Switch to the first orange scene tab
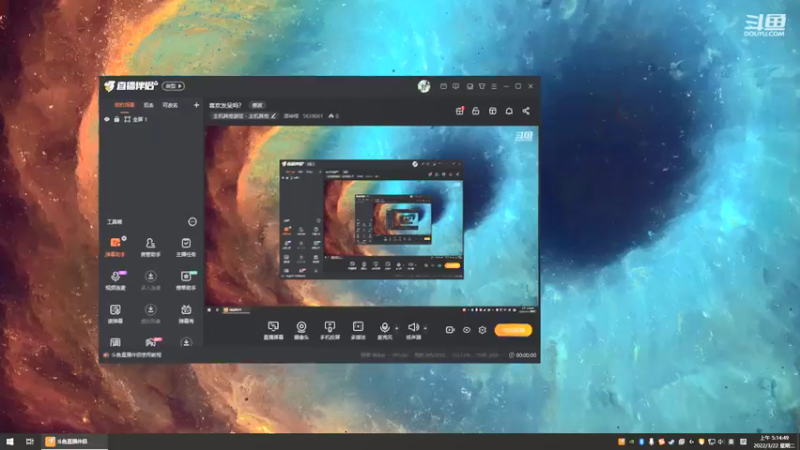800x450 pixels. pyautogui.click(x=124, y=105)
